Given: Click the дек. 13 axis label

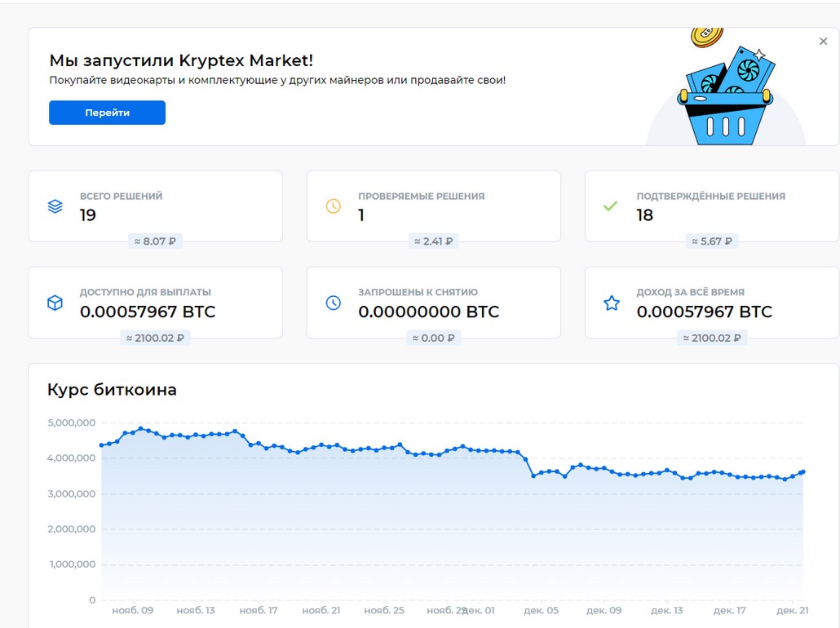Looking at the screenshot, I should coord(666,610).
